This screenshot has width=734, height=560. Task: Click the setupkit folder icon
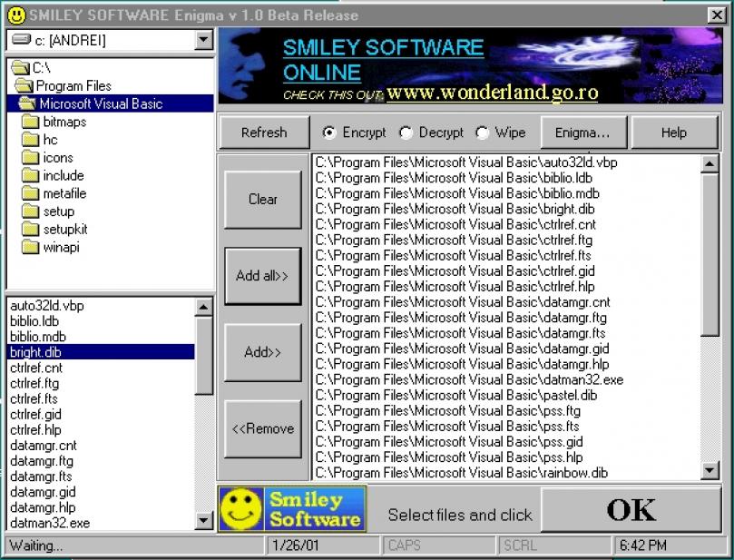31,229
